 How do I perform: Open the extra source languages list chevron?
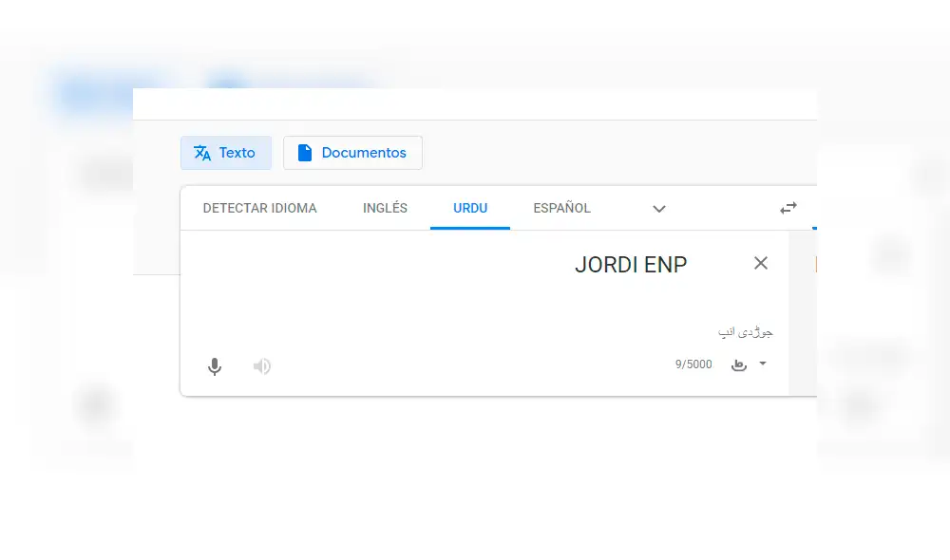click(x=659, y=208)
